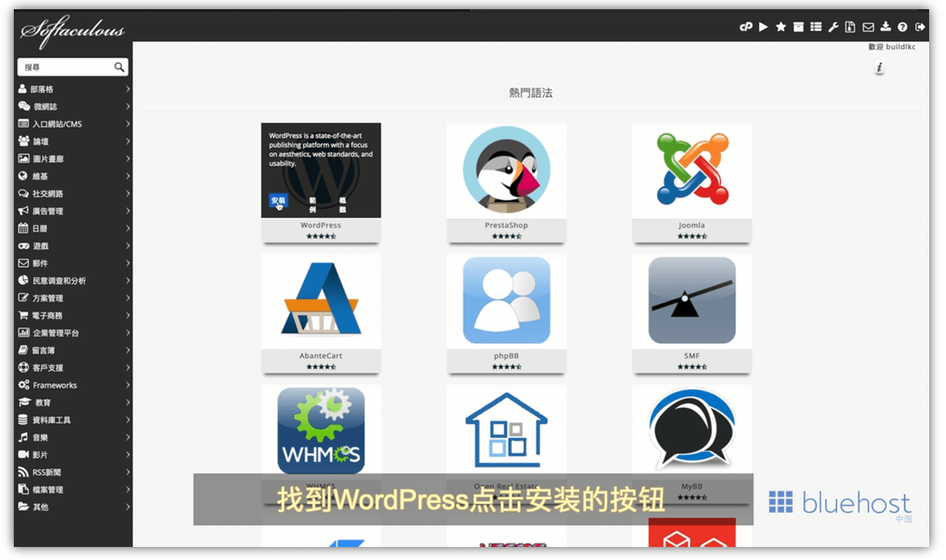Image resolution: width=946 pixels, height=560 pixels.
Task: Expand the 郵件 category chevron
Action: click(x=127, y=264)
